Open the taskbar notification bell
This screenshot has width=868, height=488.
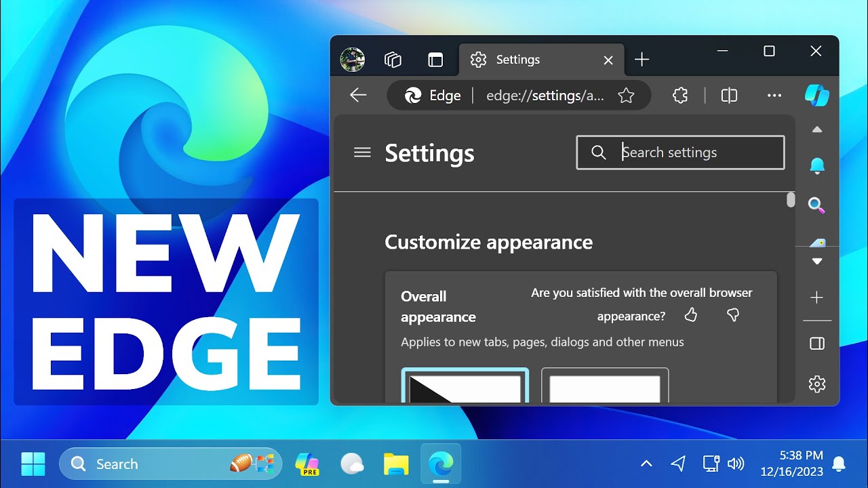click(839, 464)
